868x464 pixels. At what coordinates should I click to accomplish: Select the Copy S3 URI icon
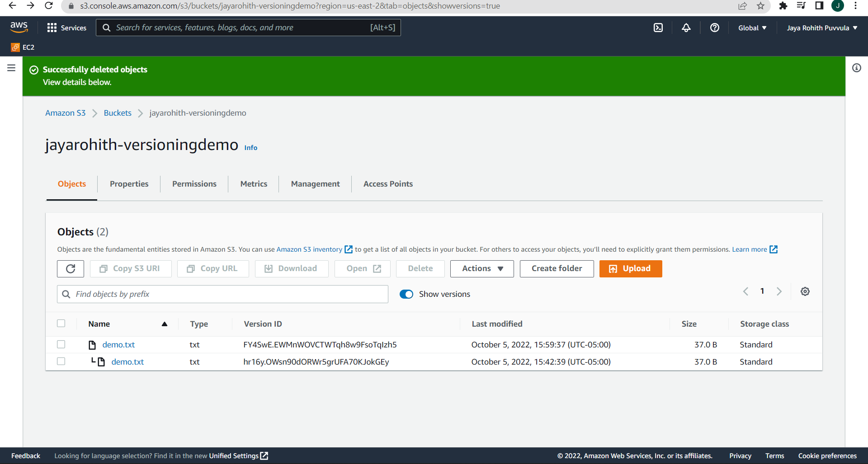pos(104,268)
